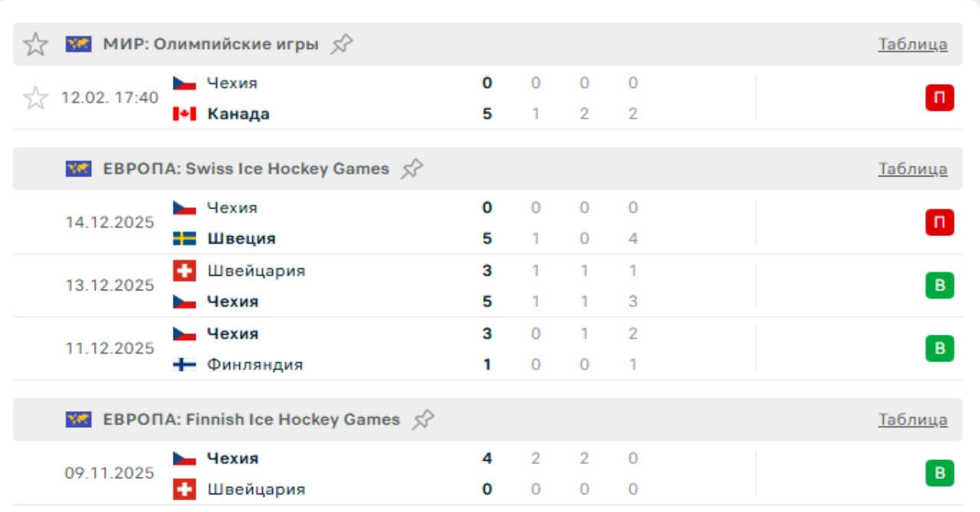Click green win badge for Switzerland–Czechia 3:5
This screenshot has width=980, height=512.
pyautogui.click(x=939, y=286)
